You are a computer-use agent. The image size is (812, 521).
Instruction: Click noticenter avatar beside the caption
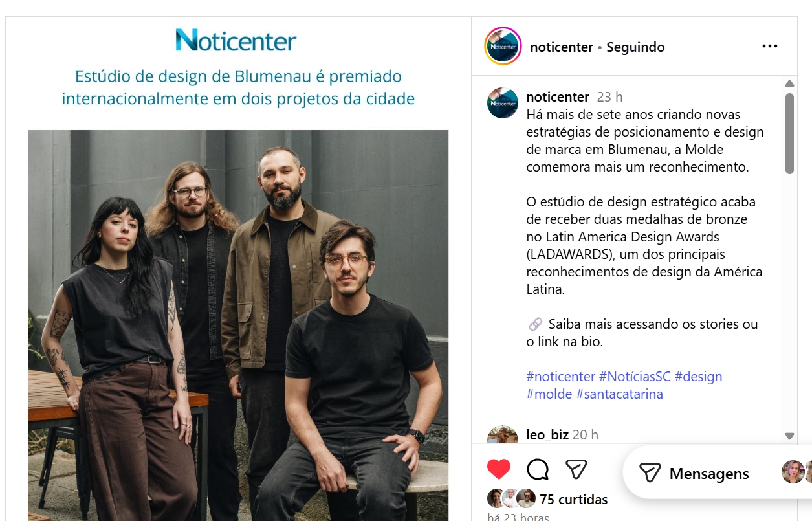click(503, 102)
